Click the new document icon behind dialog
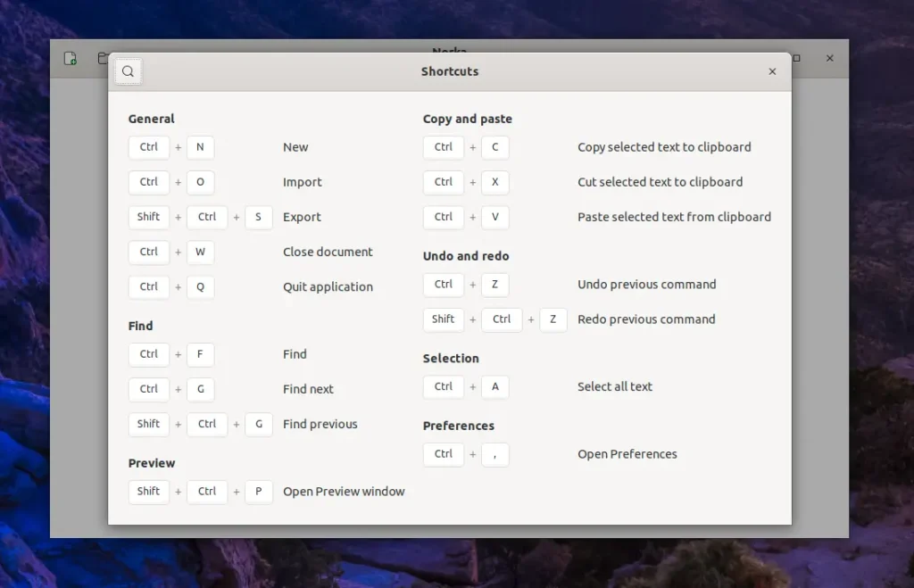Viewport: 914px width, 588px height. tap(71, 59)
